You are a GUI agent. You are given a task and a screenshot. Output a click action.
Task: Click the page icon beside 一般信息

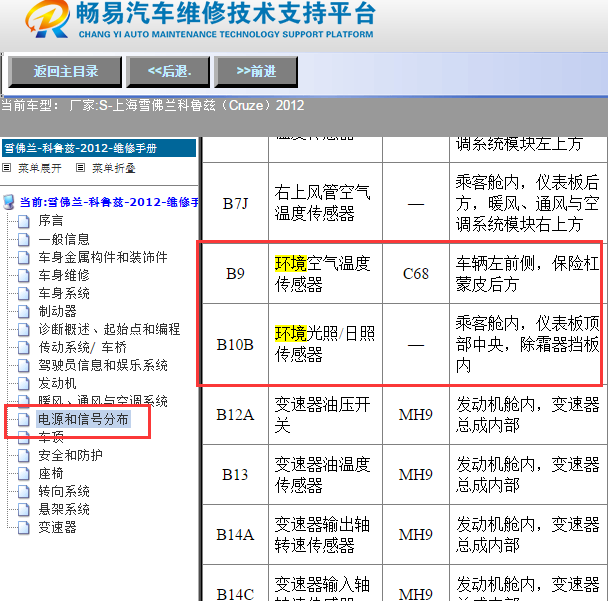24,240
